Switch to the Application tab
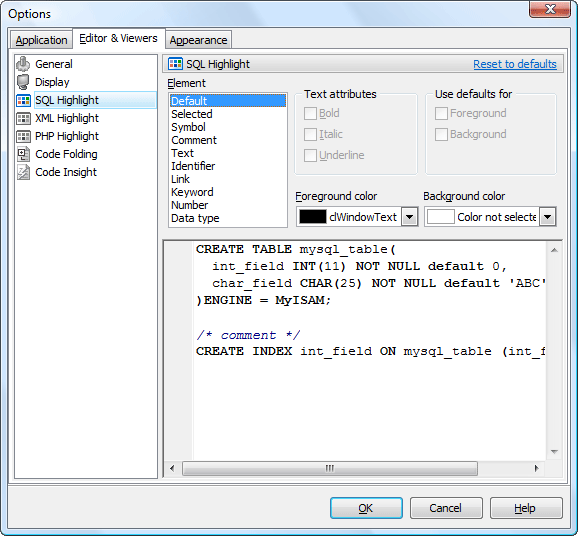Screen dimensions: 578x536 [41, 40]
